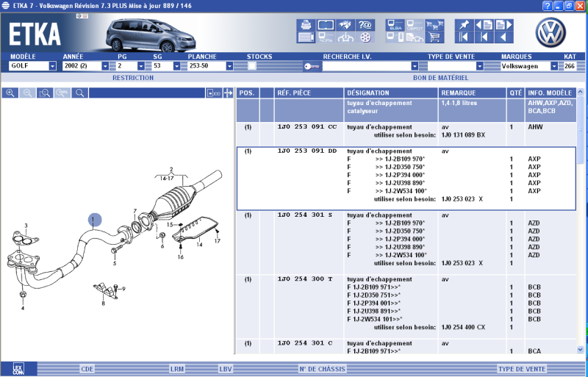Click the blank screen frame icon
This screenshot has height=377, width=588.
[326, 25]
